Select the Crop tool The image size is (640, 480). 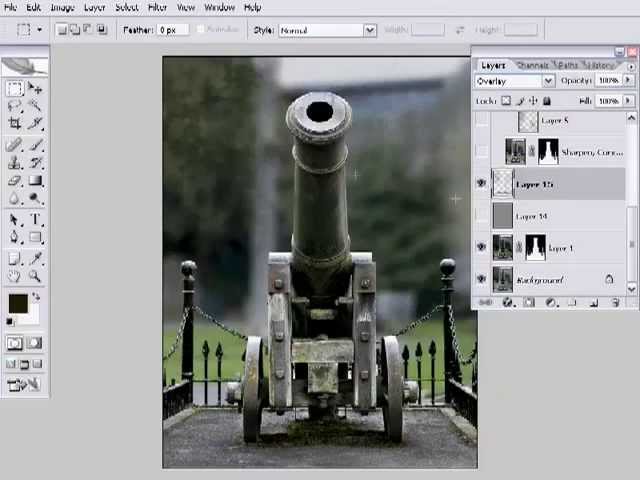point(14,123)
